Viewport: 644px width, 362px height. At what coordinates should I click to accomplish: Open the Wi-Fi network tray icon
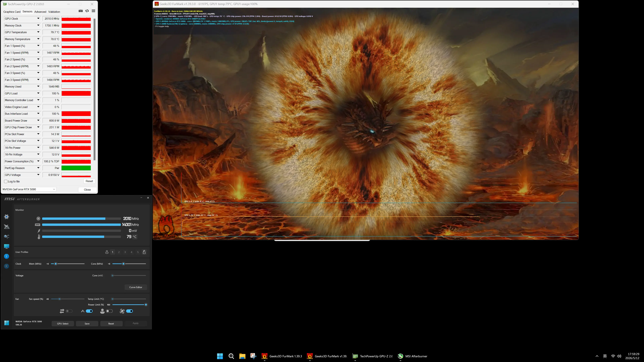(613, 356)
